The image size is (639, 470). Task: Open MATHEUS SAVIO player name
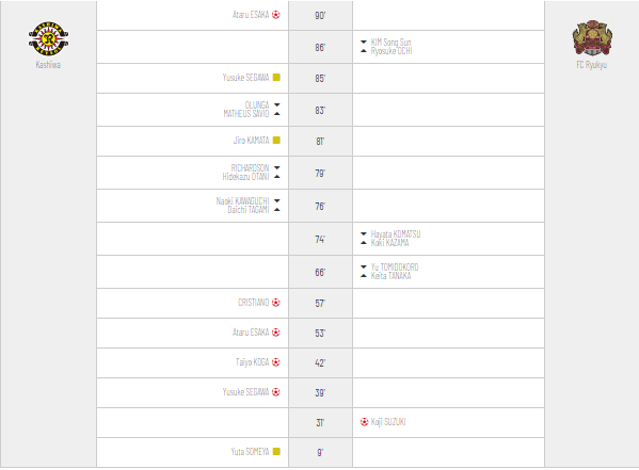246,114
